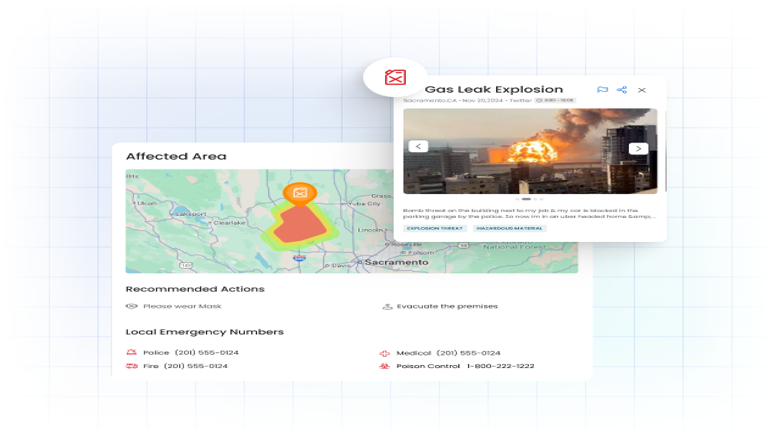780x439 pixels.
Task: Click the Lincoln label on the map
Action: point(371,230)
